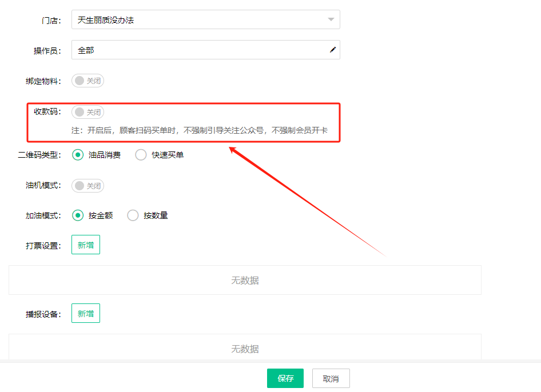Add a new 播报设备 with 新增
541x392 pixels.
click(x=86, y=314)
